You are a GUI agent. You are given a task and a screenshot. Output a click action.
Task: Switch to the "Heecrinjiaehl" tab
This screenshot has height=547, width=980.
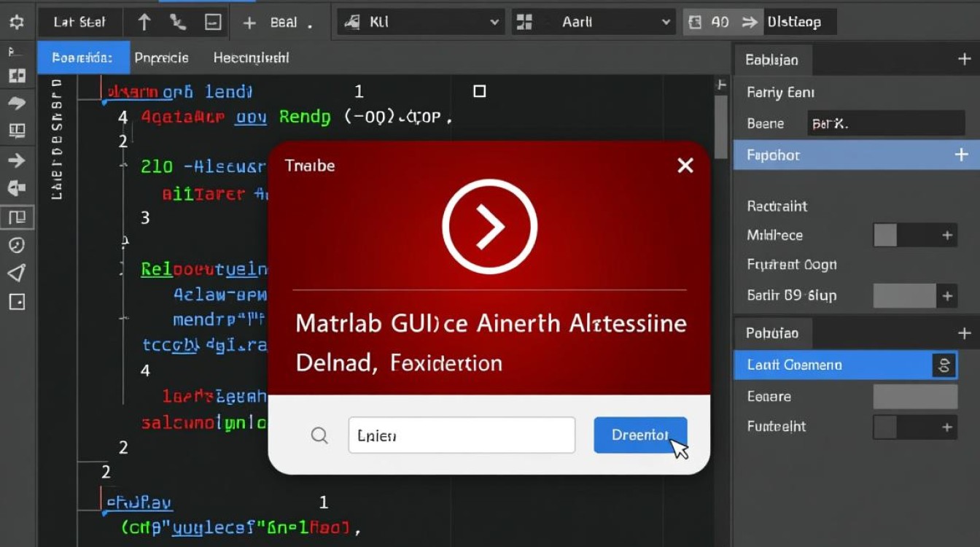point(251,58)
